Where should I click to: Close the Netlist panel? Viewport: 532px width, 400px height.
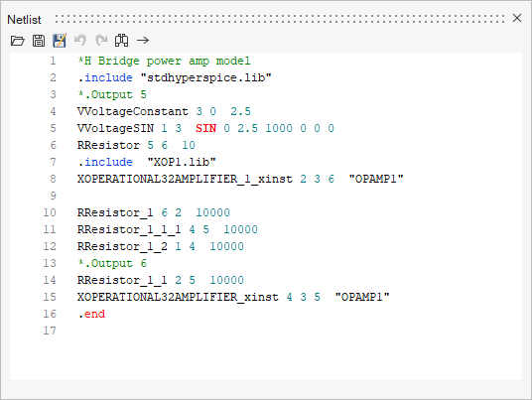pos(517,18)
